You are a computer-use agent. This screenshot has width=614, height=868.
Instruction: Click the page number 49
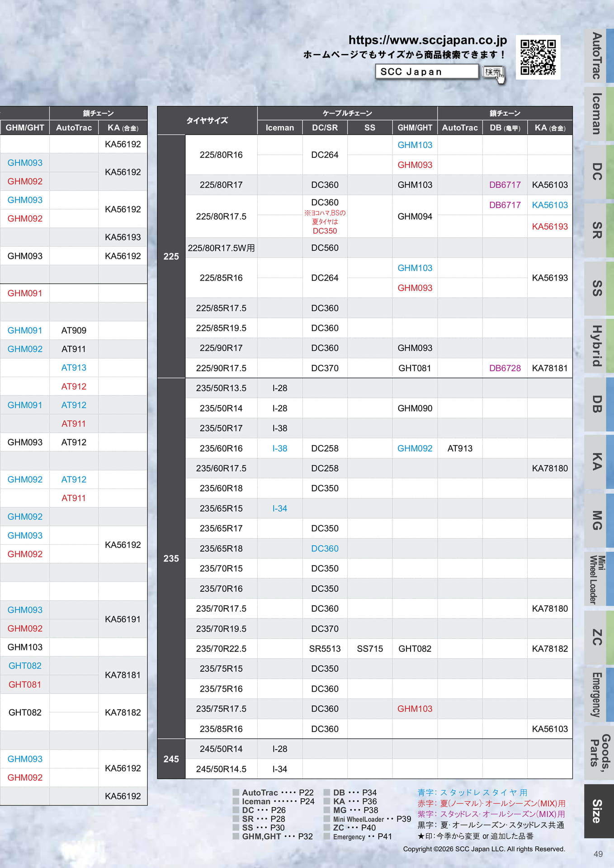(598, 854)
